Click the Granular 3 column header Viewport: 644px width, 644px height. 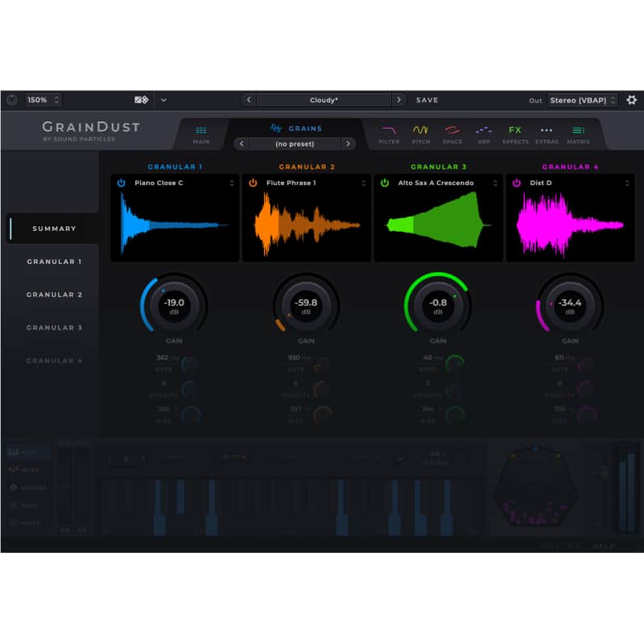[439, 167]
